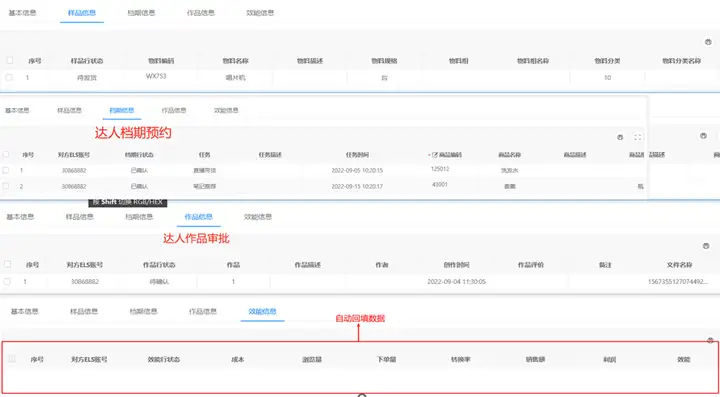Click the 物料分类名称 column header

tap(681, 61)
